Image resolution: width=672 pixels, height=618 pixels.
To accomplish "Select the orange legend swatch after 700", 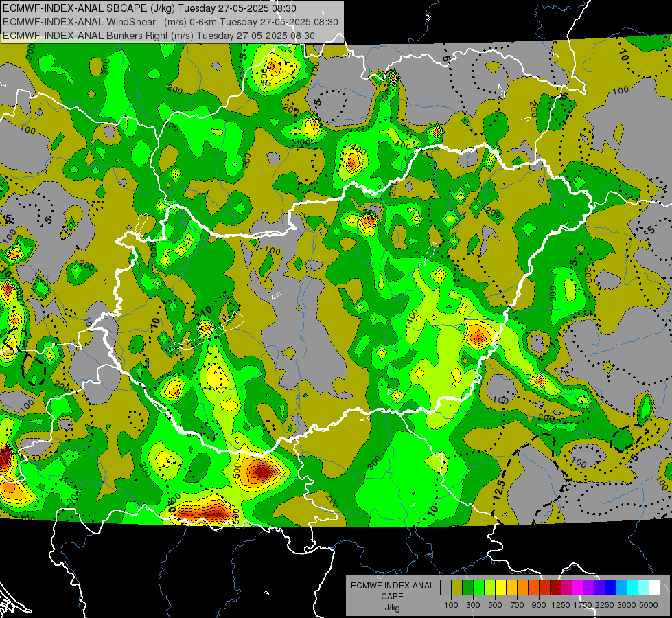I will coord(523,588).
